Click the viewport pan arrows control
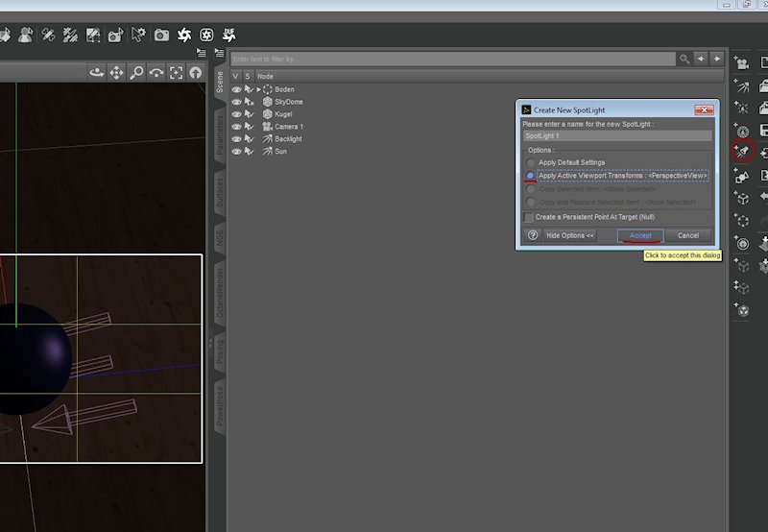This screenshot has width=768, height=532. pyautogui.click(x=116, y=73)
